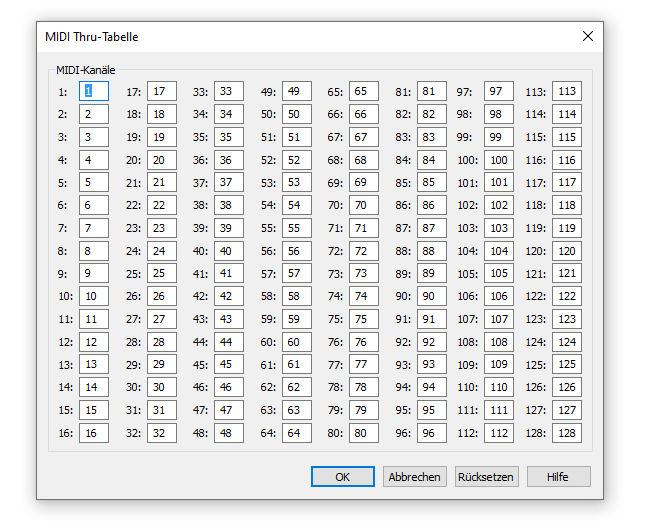Select the input box for channel 27

162,319
